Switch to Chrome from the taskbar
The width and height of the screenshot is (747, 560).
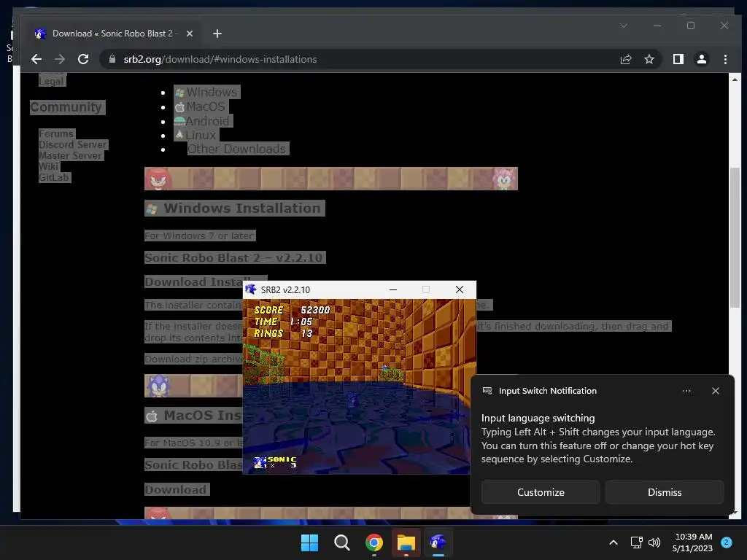[x=374, y=542]
